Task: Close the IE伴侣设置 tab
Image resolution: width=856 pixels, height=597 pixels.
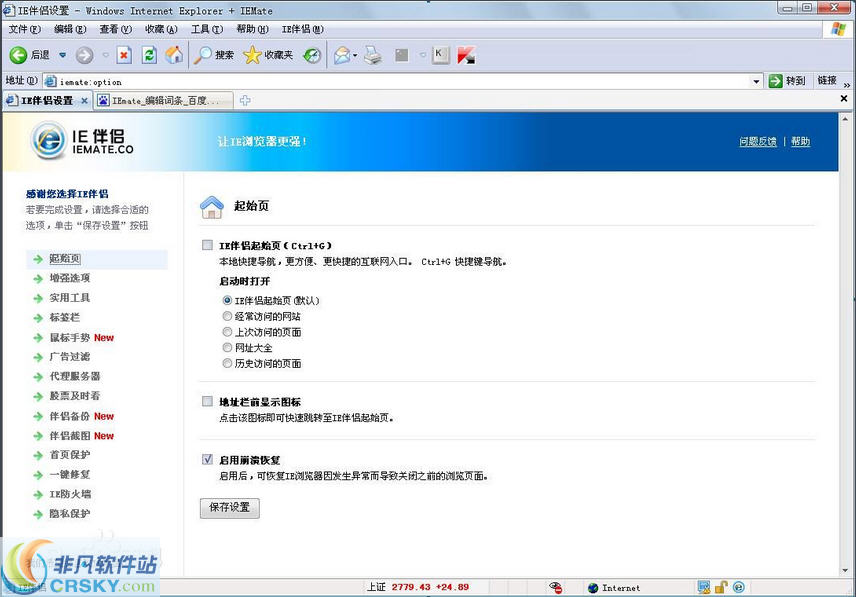Action: [x=84, y=100]
